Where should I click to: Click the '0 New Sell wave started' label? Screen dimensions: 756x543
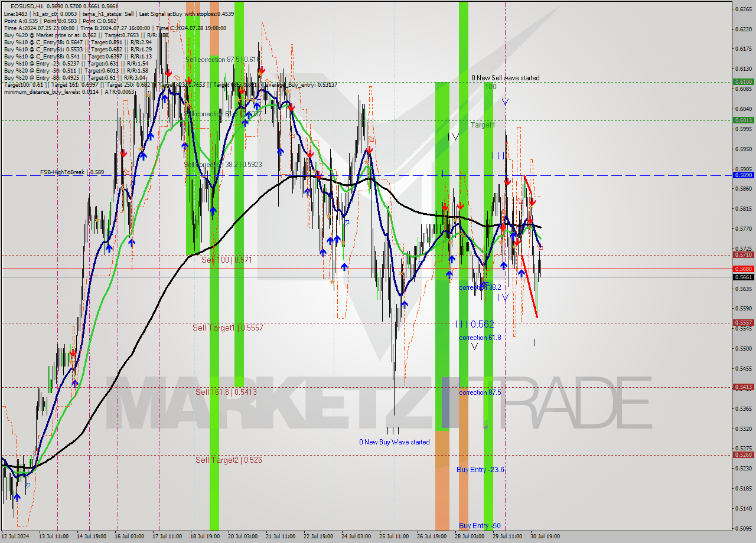[505, 78]
